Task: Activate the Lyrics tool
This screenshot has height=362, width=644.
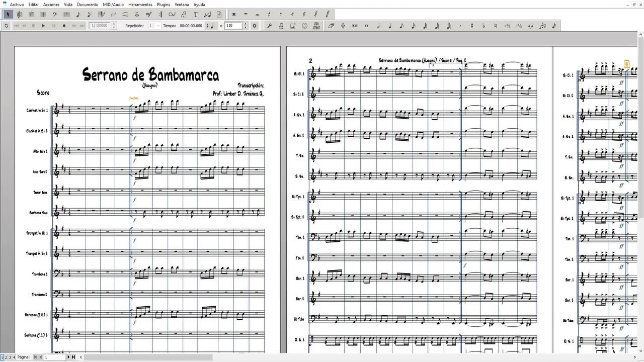Action: 184,14
